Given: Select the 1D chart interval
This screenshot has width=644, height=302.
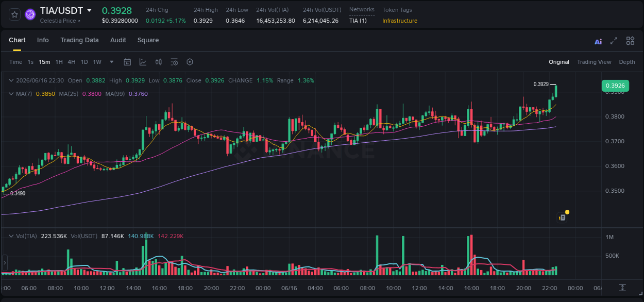Looking at the screenshot, I should pos(84,62).
